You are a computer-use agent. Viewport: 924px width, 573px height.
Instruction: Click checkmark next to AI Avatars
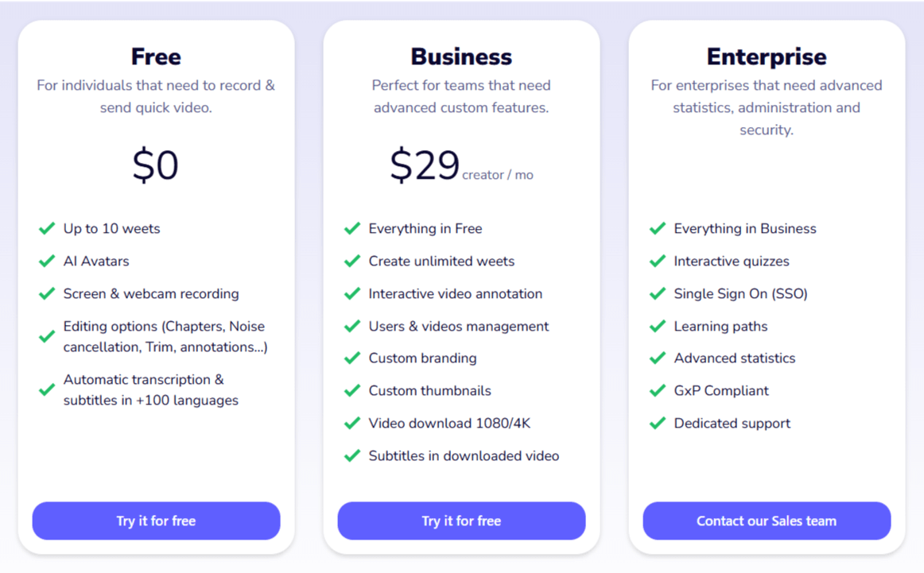coord(47,261)
